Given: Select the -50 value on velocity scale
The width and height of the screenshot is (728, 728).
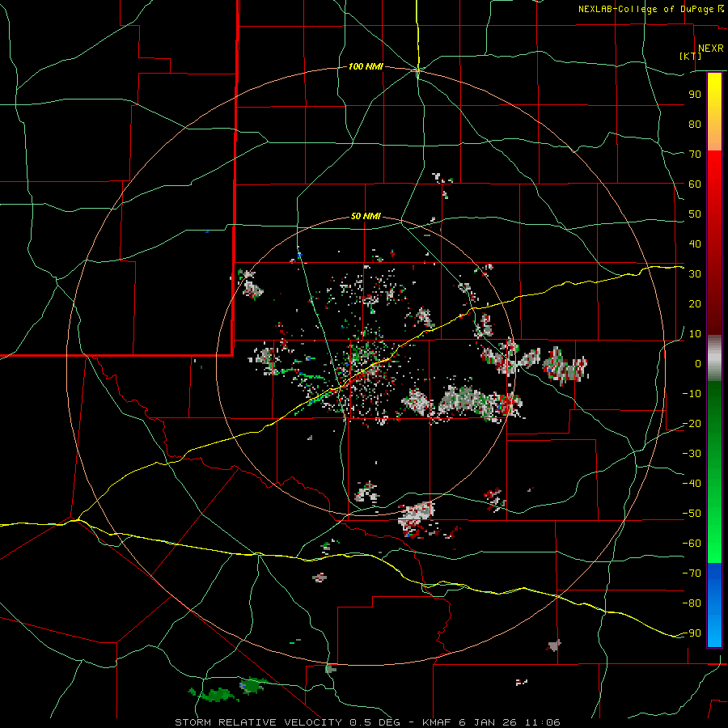Looking at the screenshot, I should click(692, 514).
